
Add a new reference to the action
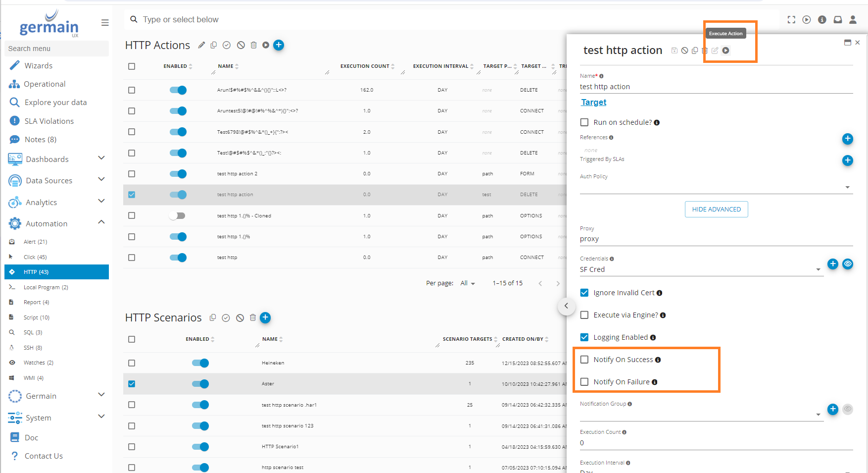coord(847,139)
